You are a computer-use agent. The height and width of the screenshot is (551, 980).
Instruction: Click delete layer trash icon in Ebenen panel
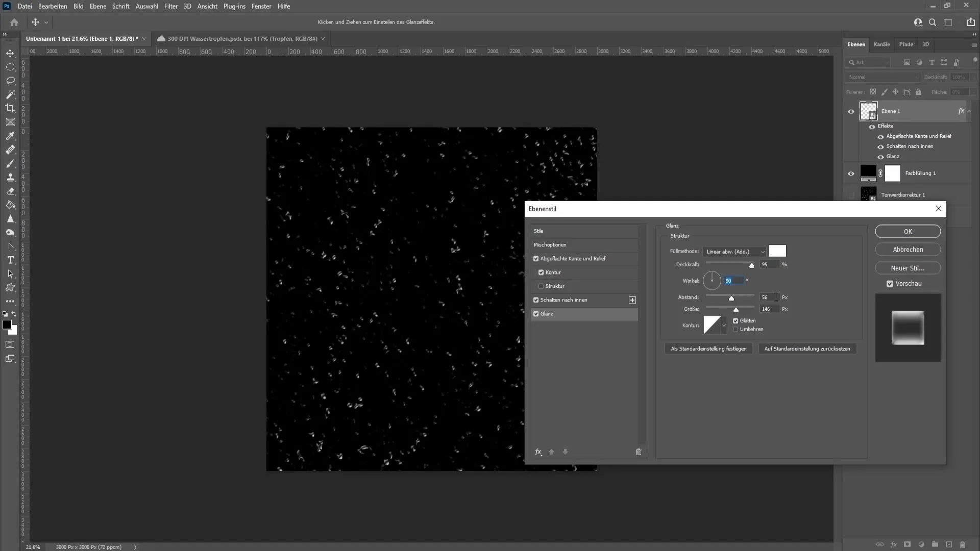coord(963,544)
